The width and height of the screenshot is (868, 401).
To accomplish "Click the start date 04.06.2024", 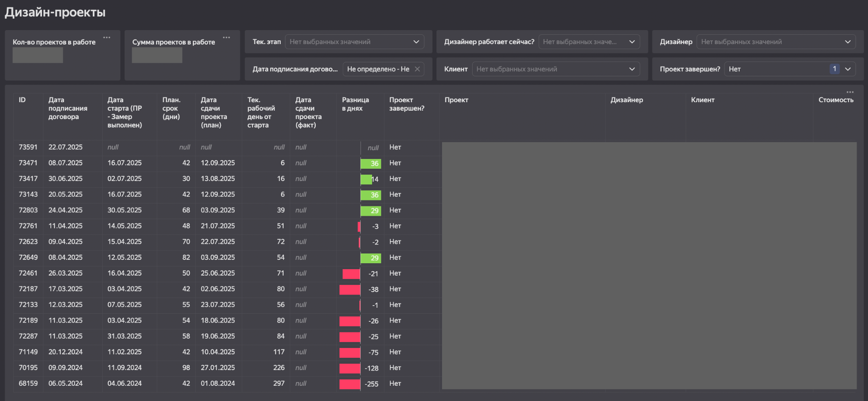I will (125, 384).
